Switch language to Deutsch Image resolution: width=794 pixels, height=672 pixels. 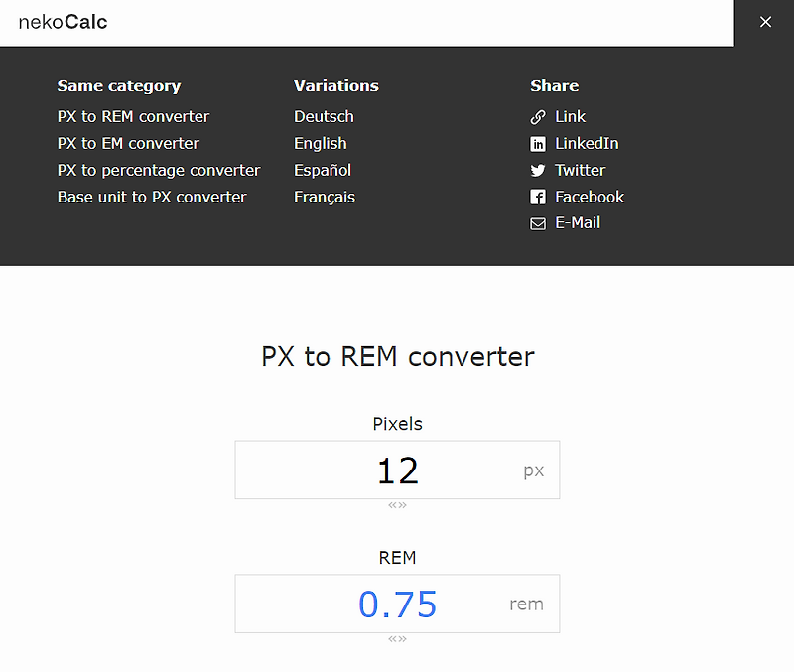click(x=324, y=116)
